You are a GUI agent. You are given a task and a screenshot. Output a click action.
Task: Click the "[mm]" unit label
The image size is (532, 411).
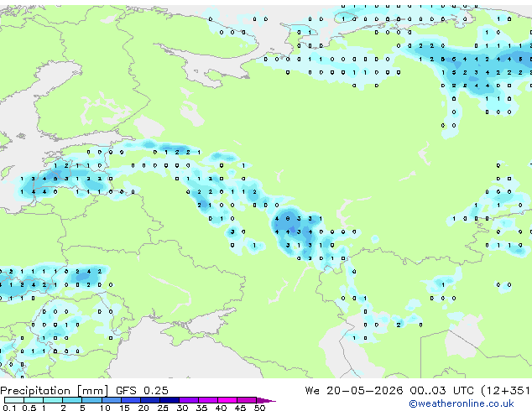tap(92, 391)
